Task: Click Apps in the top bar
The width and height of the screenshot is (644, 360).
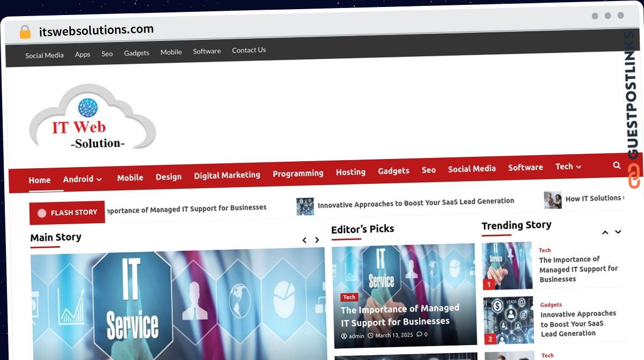Action: (83, 54)
